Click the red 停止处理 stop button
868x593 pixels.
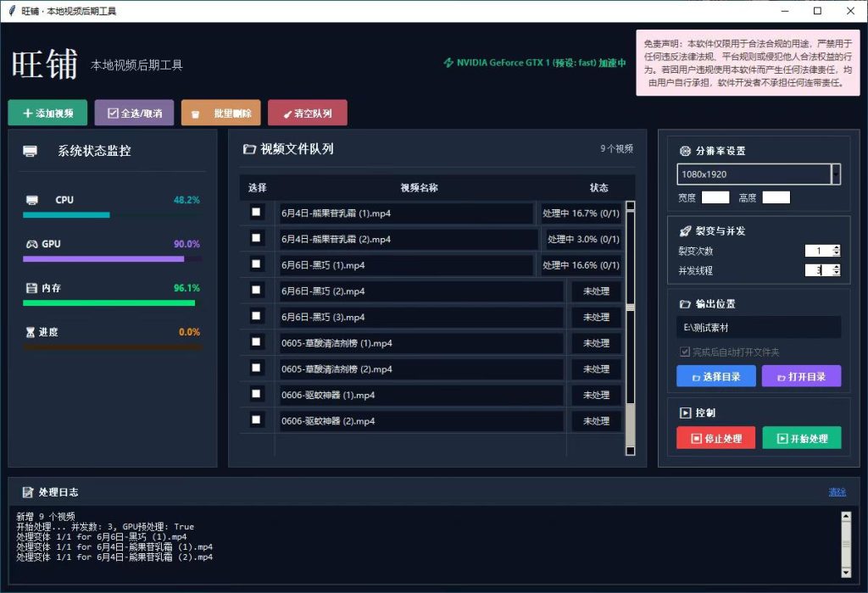[x=716, y=438]
